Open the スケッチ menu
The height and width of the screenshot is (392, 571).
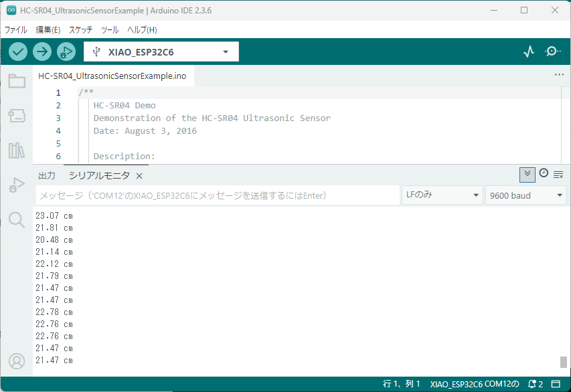[x=80, y=30]
